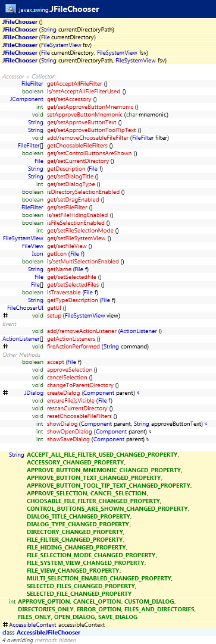Select the get/setControlButtonsAreShown method
The image size is (216, 644).
pyautogui.click(x=92, y=153)
